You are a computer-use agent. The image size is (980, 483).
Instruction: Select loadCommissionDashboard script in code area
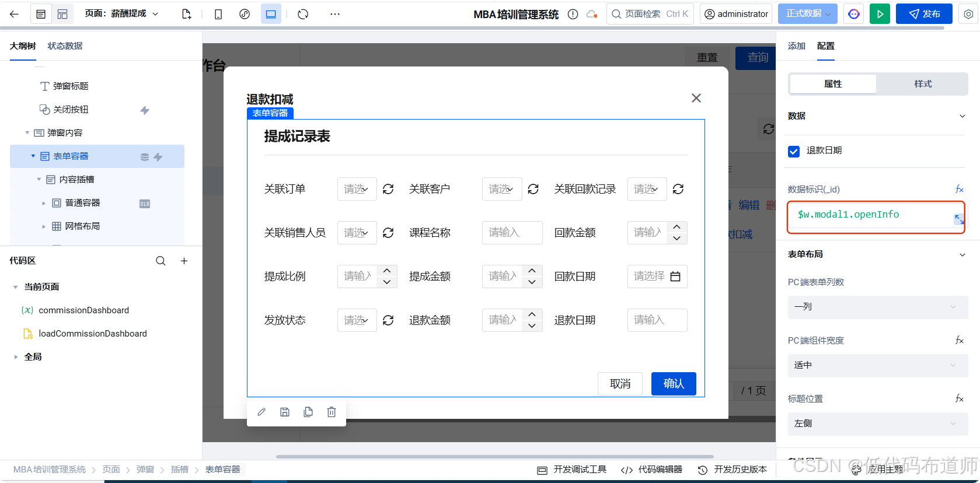click(92, 334)
